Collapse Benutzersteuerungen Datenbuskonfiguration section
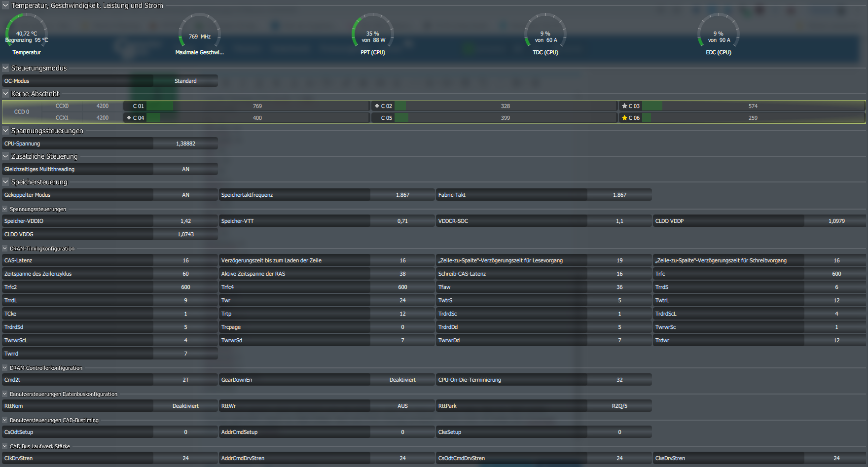This screenshot has height=467, width=868. tap(5, 394)
